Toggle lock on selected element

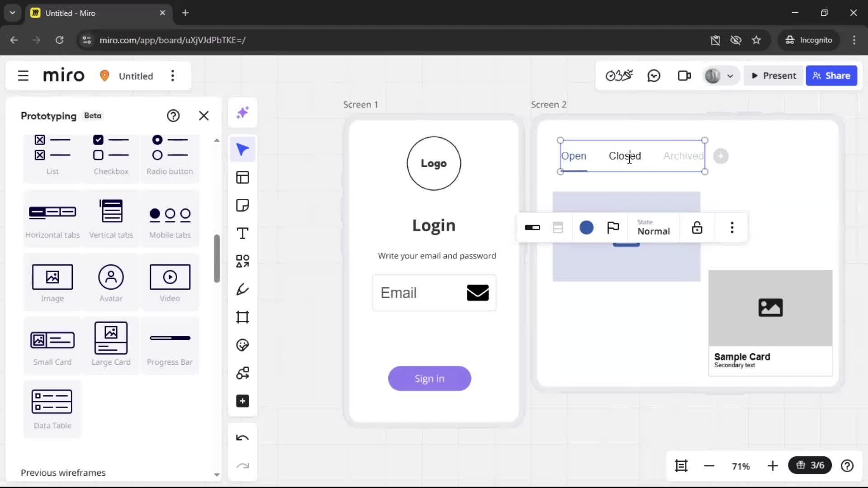(697, 228)
